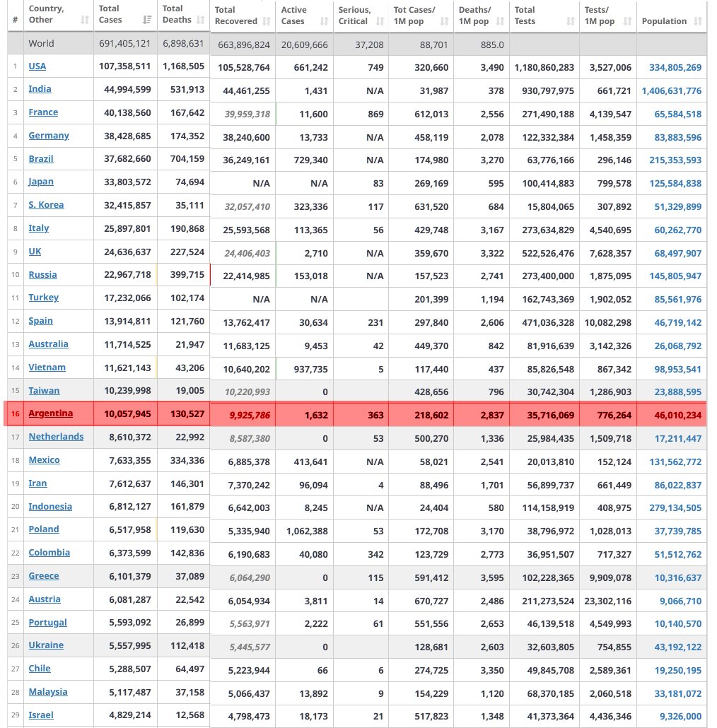The height and width of the screenshot is (728, 717).
Task: Click Israel's population number 9,326,000
Action: click(680, 716)
